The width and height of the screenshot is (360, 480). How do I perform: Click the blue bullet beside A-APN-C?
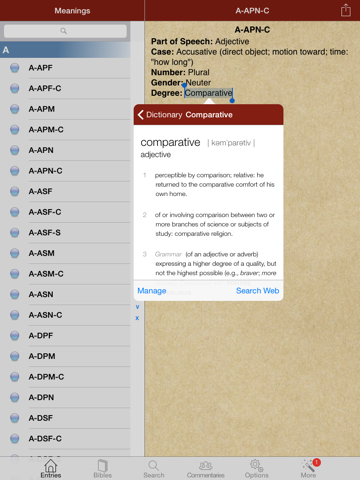pos(15,171)
